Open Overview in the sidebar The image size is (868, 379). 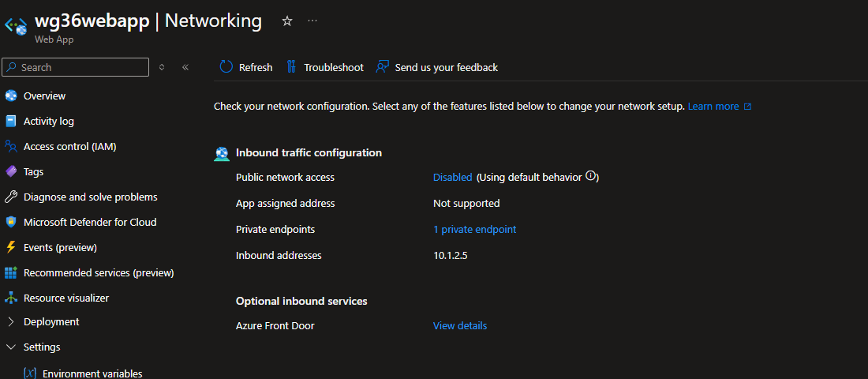click(44, 96)
